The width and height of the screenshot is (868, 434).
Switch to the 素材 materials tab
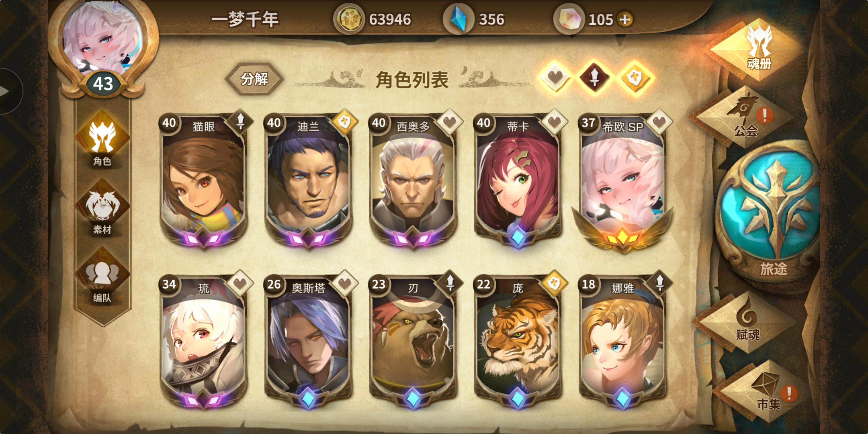pyautogui.click(x=102, y=209)
